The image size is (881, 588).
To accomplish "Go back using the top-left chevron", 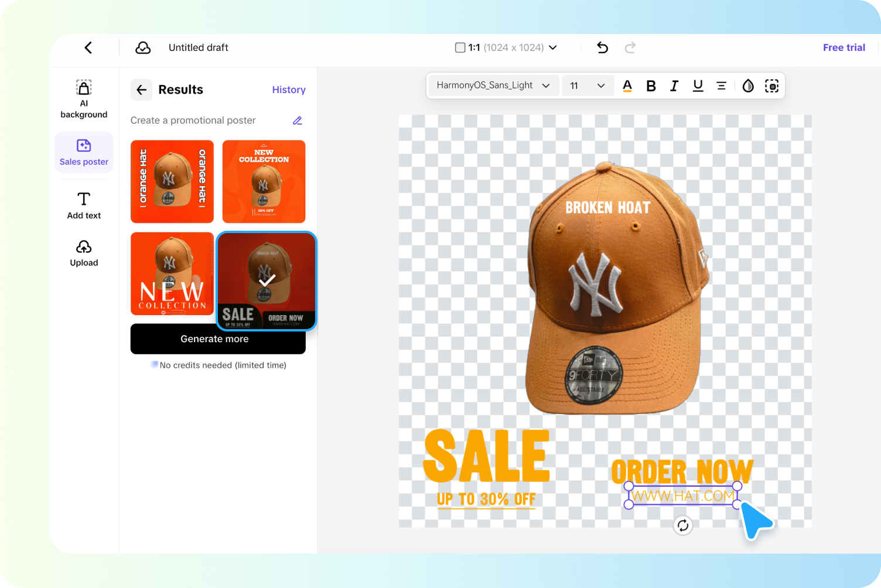I will (x=88, y=47).
